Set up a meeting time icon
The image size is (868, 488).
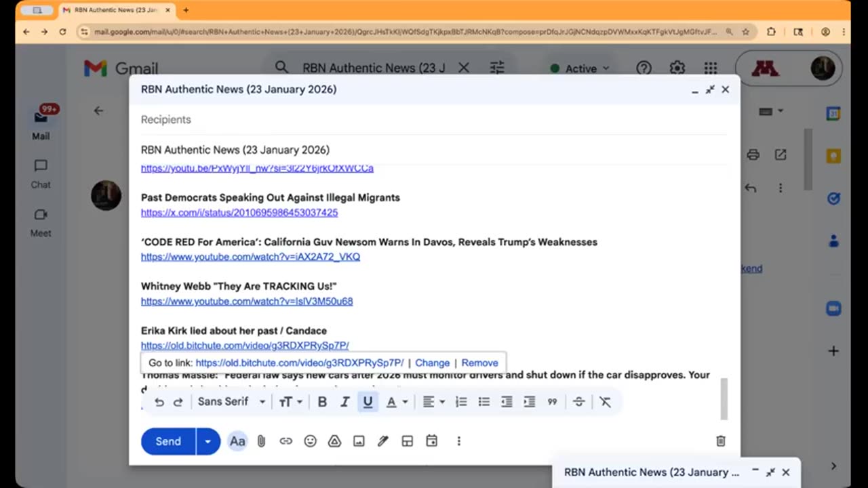coord(431,441)
